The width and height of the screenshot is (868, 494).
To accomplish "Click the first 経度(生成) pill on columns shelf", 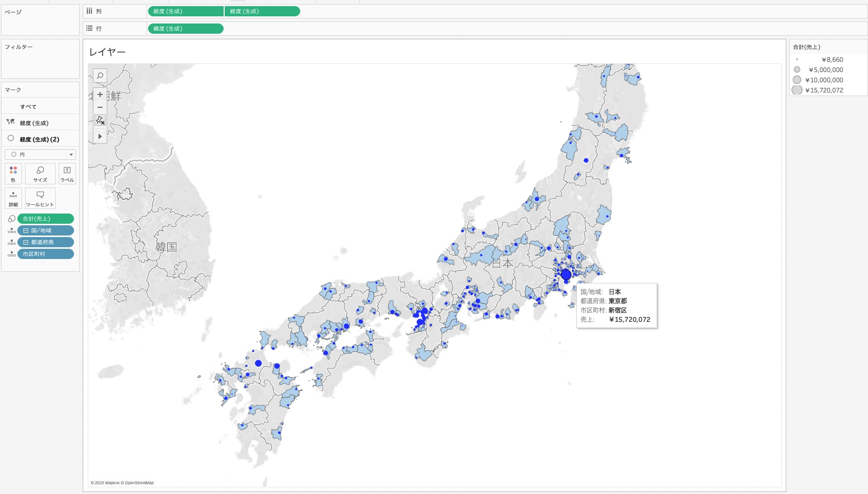I will click(x=186, y=11).
